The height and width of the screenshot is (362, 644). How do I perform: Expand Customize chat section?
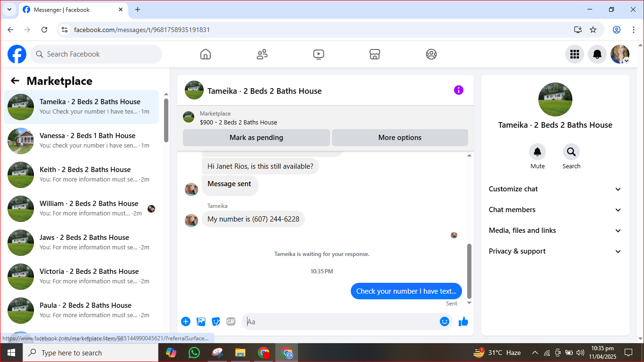pyautogui.click(x=555, y=189)
